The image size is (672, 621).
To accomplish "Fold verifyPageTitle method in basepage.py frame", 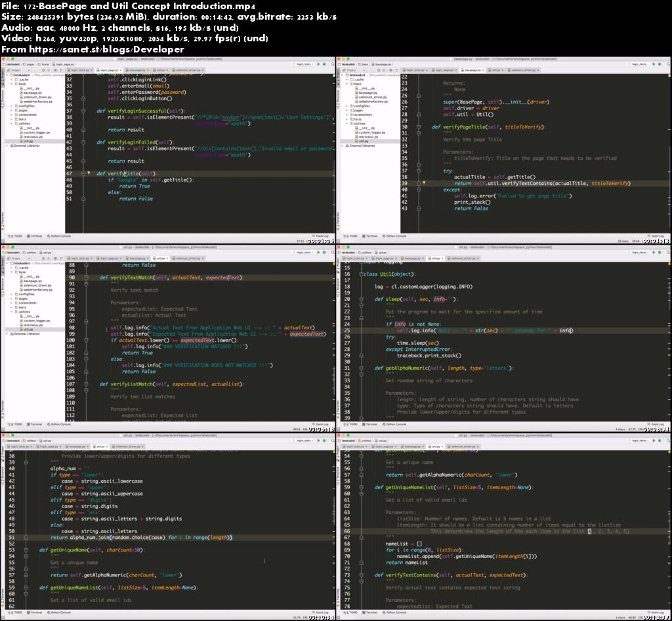I will pyautogui.click(x=419, y=127).
